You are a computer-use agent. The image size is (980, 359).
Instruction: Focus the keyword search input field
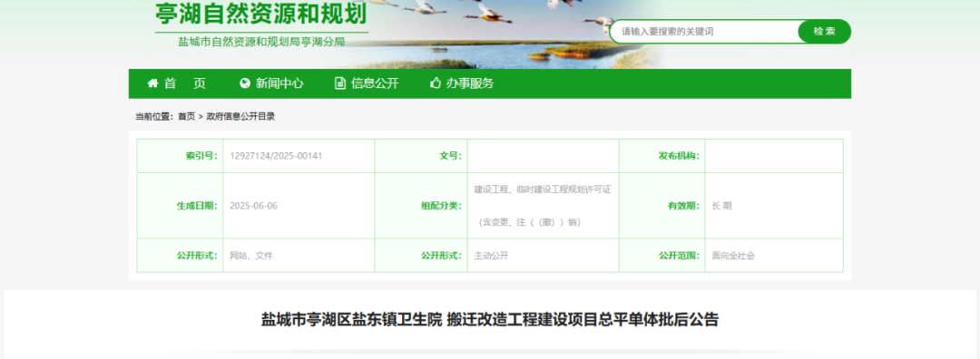(x=704, y=31)
